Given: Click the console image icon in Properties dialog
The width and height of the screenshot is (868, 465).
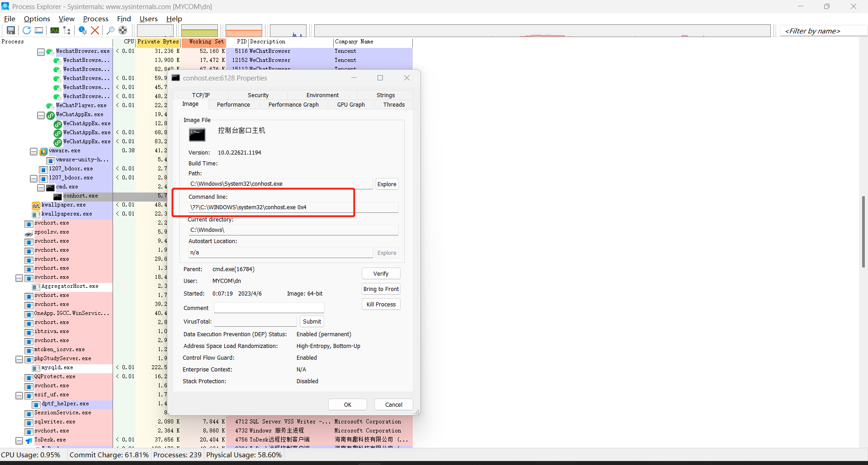Looking at the screenshot, I should [197, 135].
